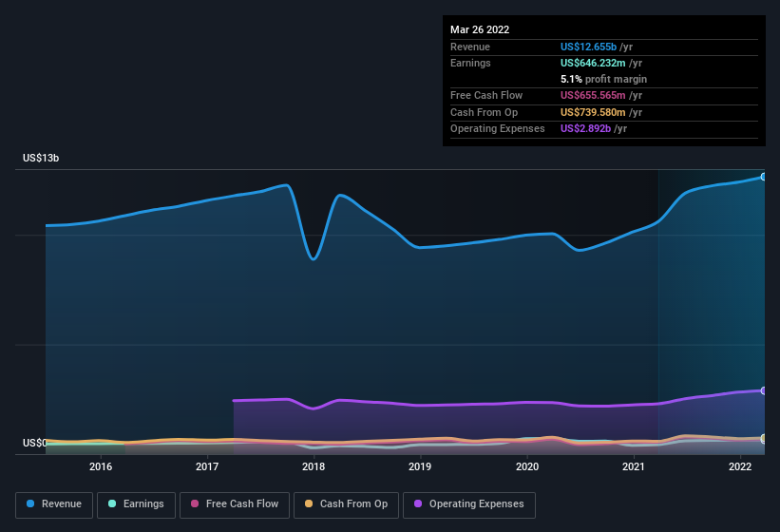Click the US$2.892b operating expenses value
This screenshot has height=532, width=780.
(585, 129)
